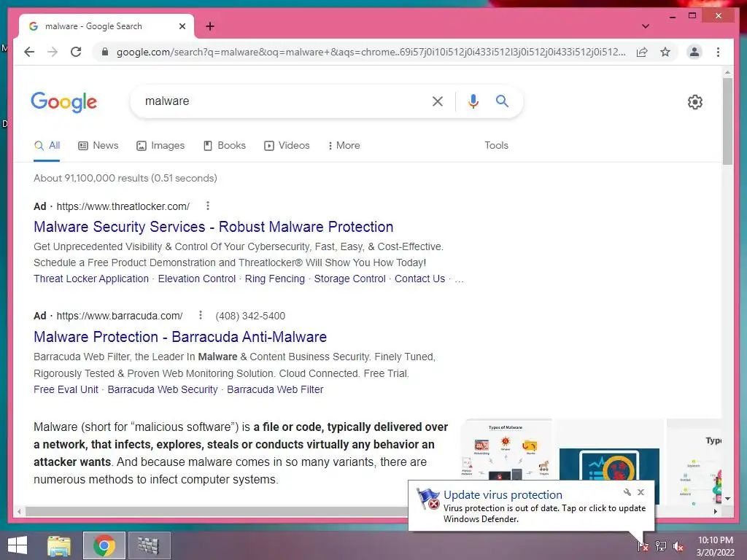Open Action Center flag in tray
This screenshot has width=747, height=560.
(643, 545)
